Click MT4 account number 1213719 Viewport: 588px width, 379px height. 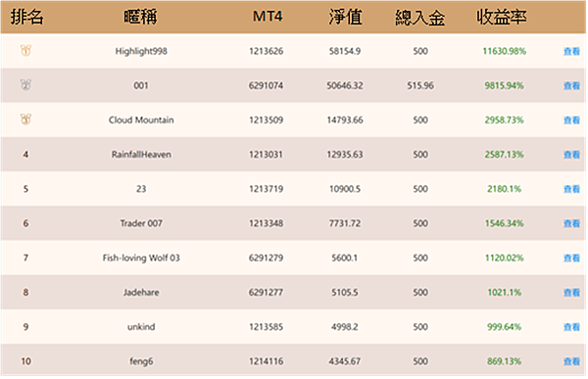266,189
